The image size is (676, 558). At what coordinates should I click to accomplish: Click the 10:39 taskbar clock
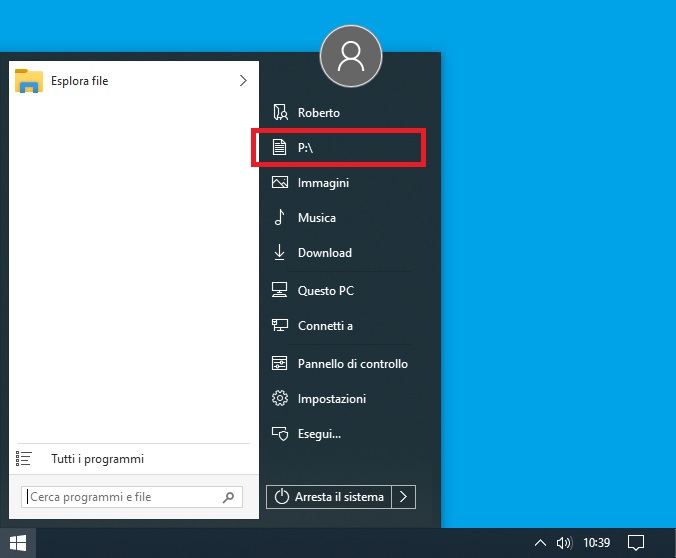coord(597,542)
